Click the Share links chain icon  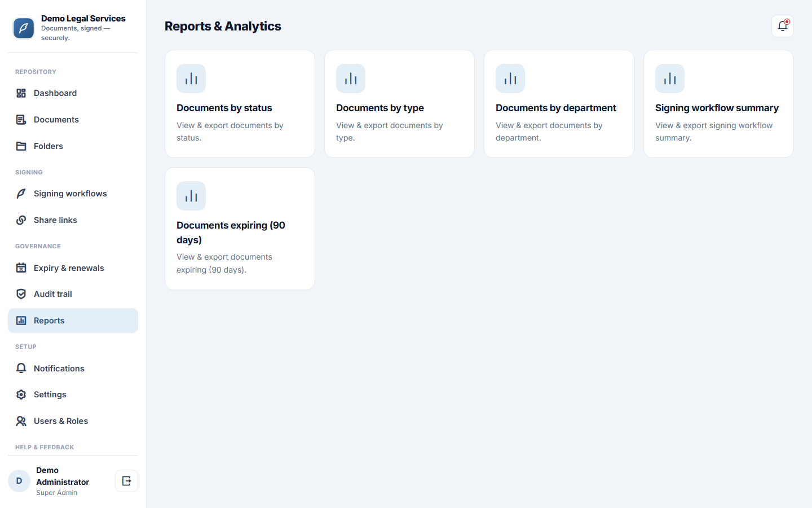pyautogui.click(x=21, y=220)
